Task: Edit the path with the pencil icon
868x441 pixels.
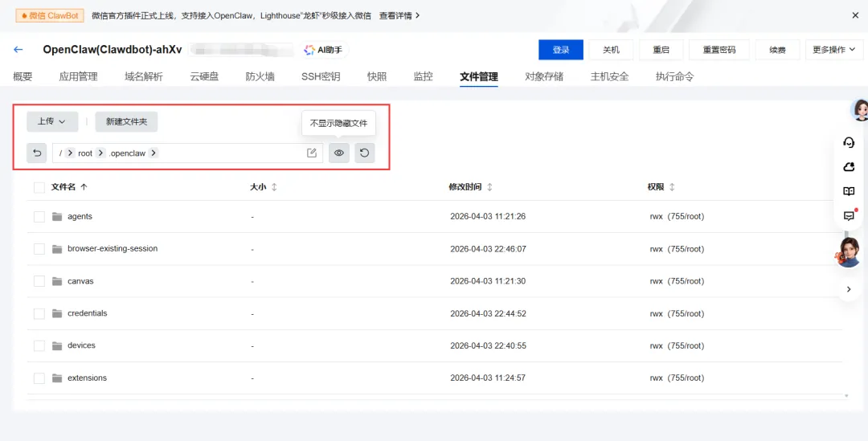Action: coord(312,153)
